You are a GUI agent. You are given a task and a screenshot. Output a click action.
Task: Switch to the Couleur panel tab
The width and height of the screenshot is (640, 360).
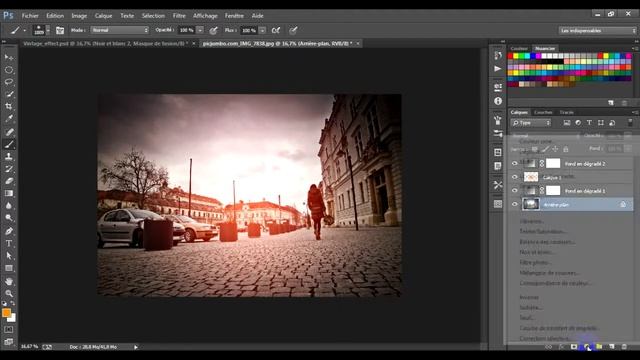click(519, 48)
